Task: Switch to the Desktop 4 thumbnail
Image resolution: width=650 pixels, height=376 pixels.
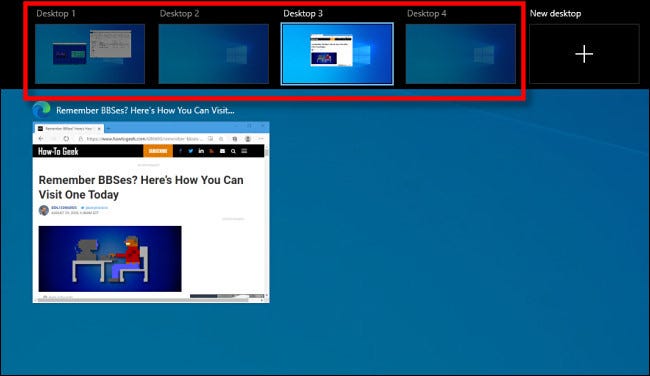Action: (461, 54)
